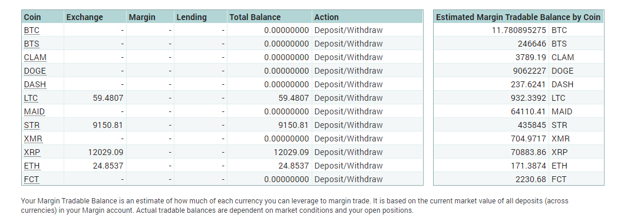Viewport: 644px width, 224px height.
Task: Click the LTC exchange balance 59.4807
Action: tap(108, 98)
